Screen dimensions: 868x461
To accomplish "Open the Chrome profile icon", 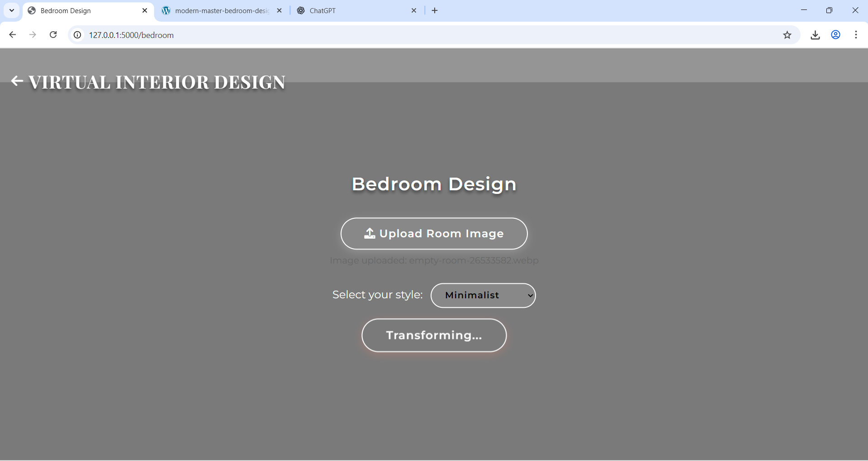I will [835, 35].
